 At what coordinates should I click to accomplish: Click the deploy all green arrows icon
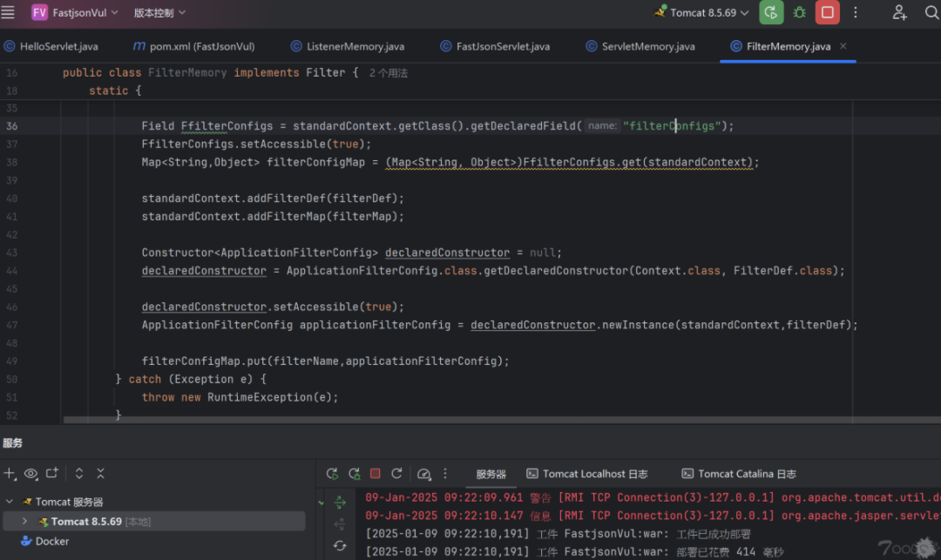pyautogui.click(x=340, y=503)
